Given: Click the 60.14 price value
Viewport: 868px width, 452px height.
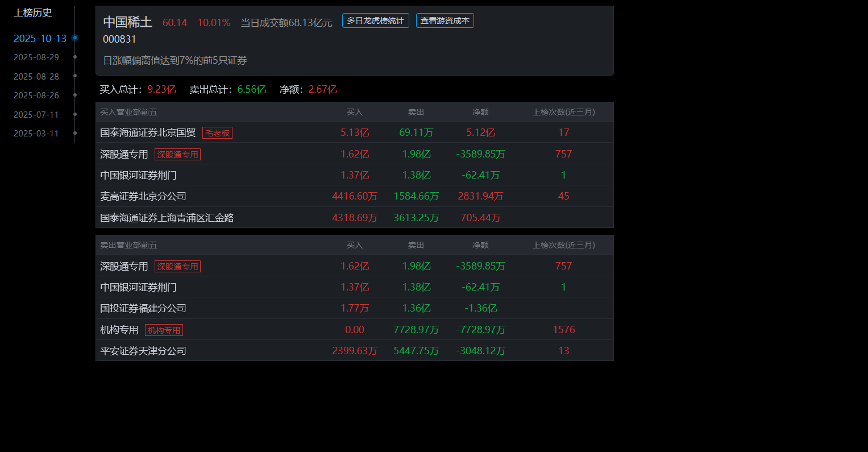Looking at the screenshot, I should 175,23.
